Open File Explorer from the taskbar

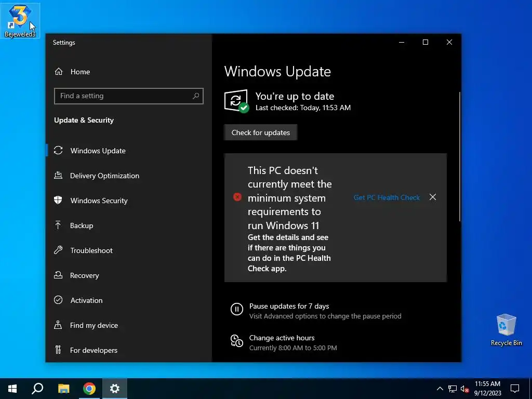(63, 389)
